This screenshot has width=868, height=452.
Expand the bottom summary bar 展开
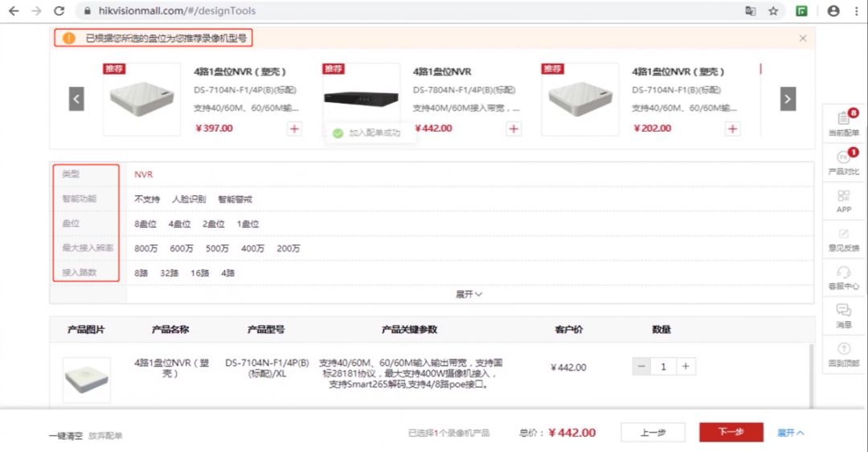pyautogui.click(x=791, y=433)
